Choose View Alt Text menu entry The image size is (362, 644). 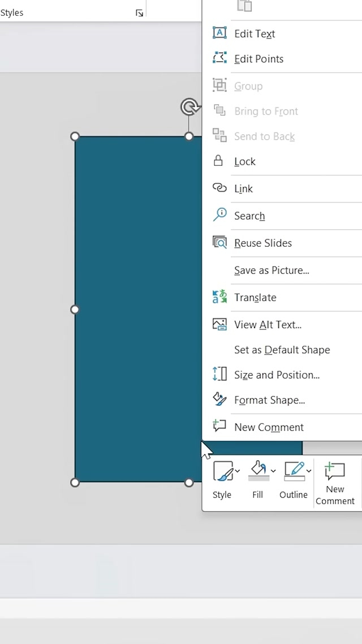coord(268,325)
